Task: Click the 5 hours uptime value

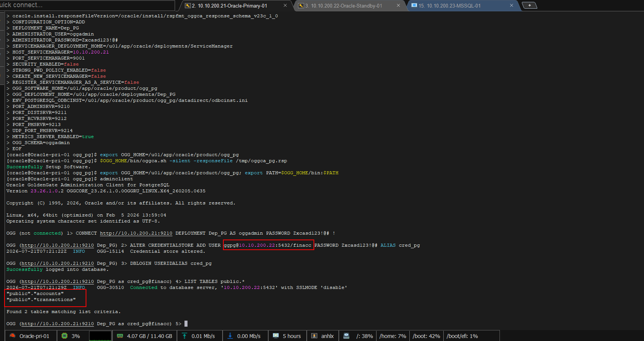Action: tap(292, 336)
